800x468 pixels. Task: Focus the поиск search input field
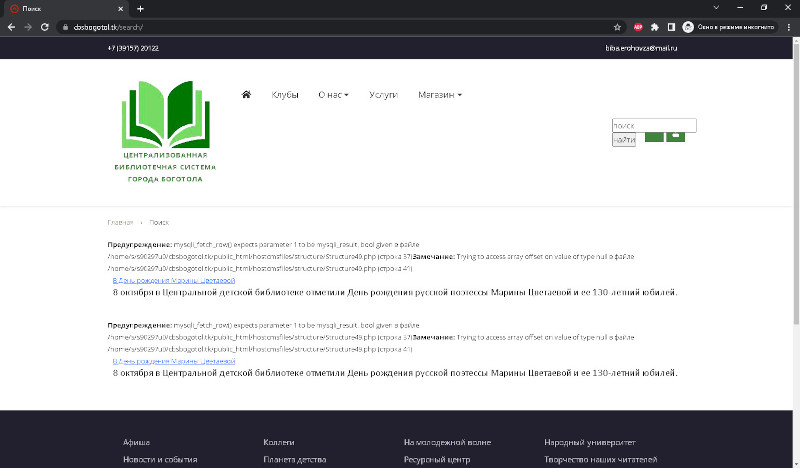pyautogui.click(x=654, y=126)
